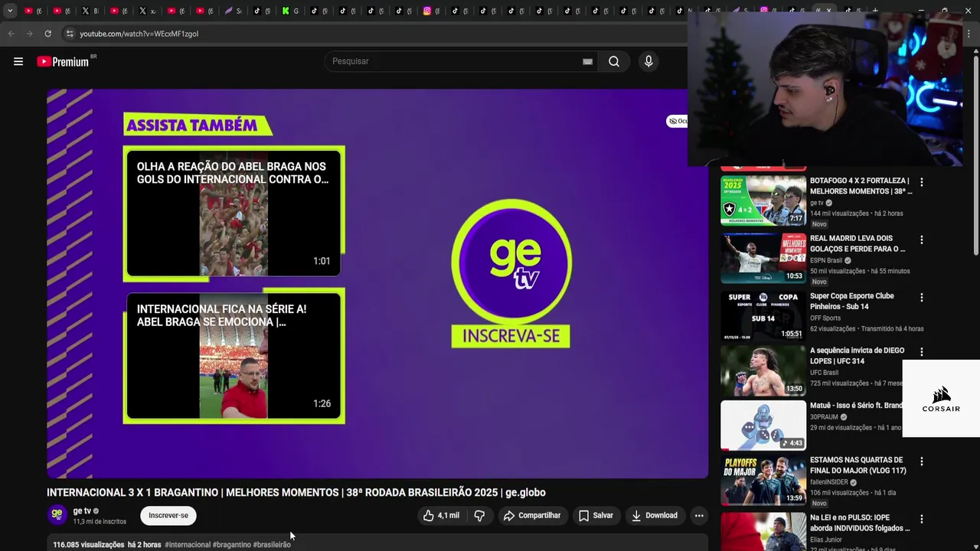This screenshot has height=551, width=980.
Task: Click the youtube.com address bar URL
Action: (x=139, y=34)
